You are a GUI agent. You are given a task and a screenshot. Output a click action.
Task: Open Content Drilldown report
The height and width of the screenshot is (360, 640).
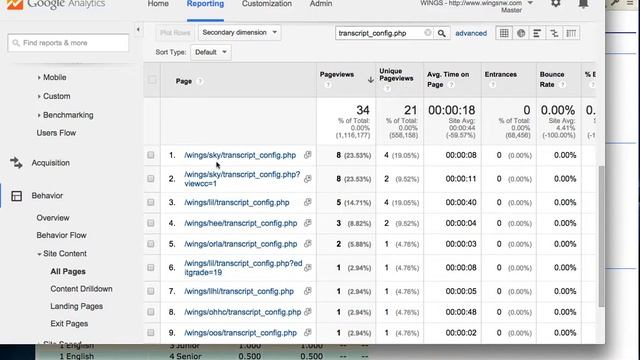pyautogui.click(x=82, y=289)
